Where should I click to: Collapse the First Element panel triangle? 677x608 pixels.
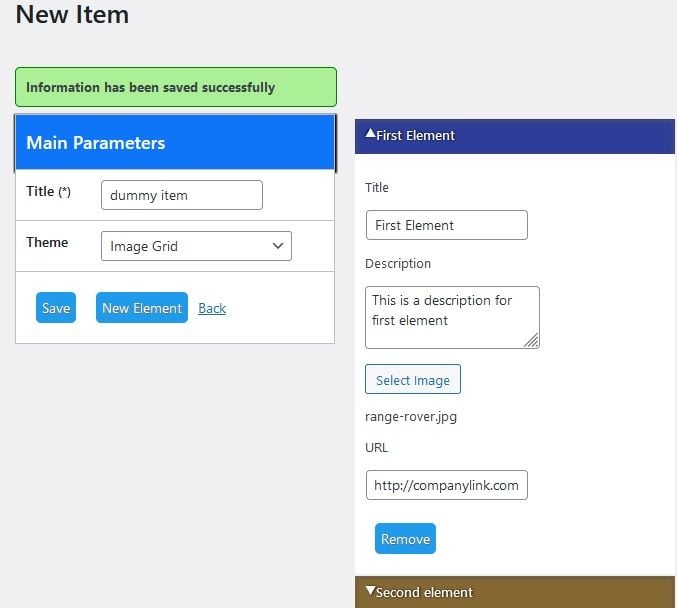click(x=370, y=134)
